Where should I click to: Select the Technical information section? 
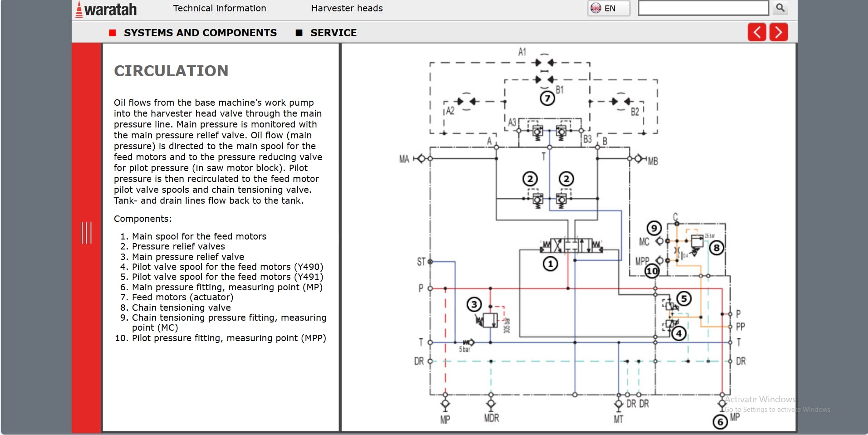220,8
